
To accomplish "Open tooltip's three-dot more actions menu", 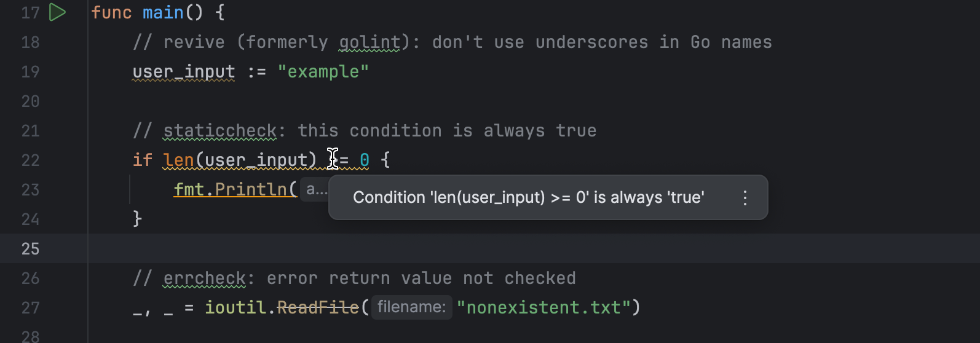I will 745,197.
